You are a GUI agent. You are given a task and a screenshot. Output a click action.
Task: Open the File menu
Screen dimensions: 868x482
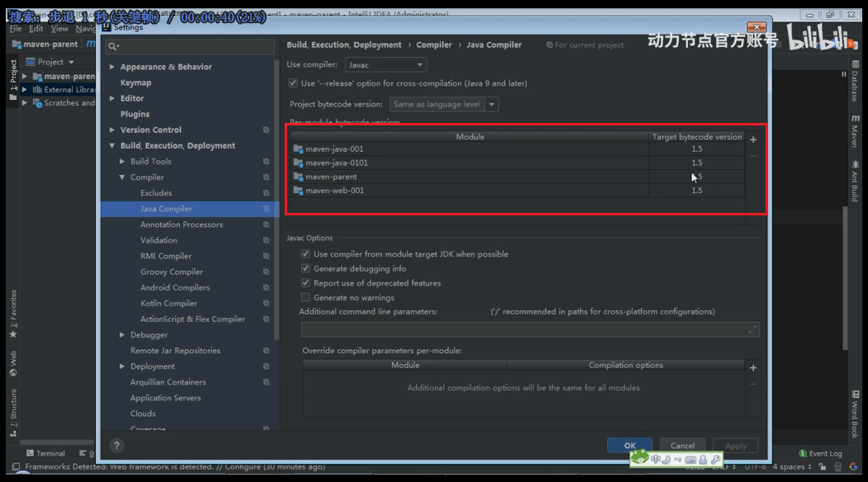pos(16,28)
